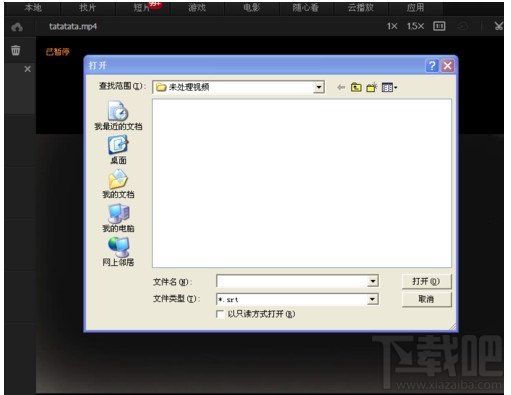Click the trash delete icon in the sidebar
The width and height of the screenshot is (511, 395).
coord(16,50)
